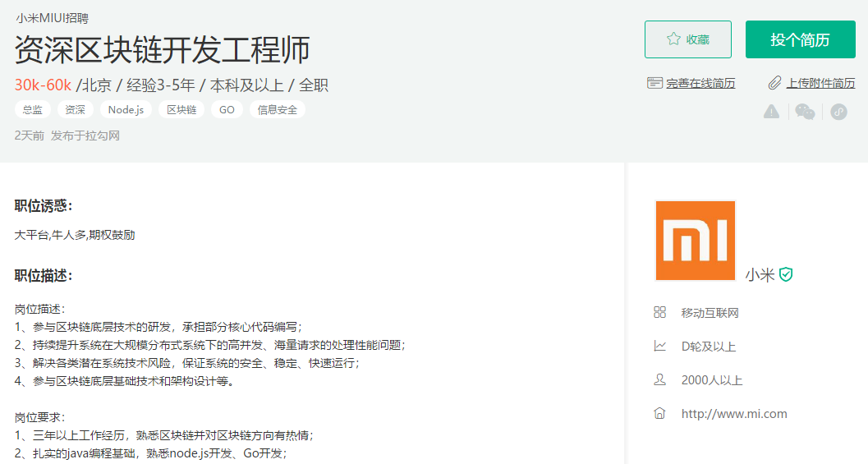The width and height of the screenshot is (868, 464).
Task: Click the D轮及以上 funding chart icon
Action: point(660,346)
